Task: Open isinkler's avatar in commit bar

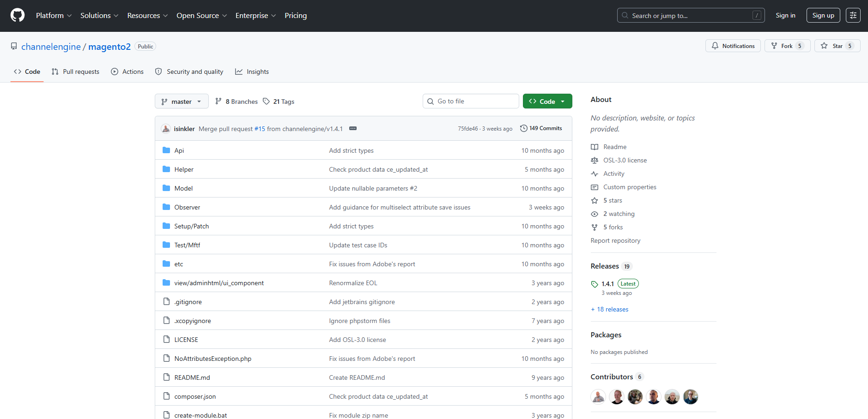Action: pyautogui.click(x=166, y=128)
